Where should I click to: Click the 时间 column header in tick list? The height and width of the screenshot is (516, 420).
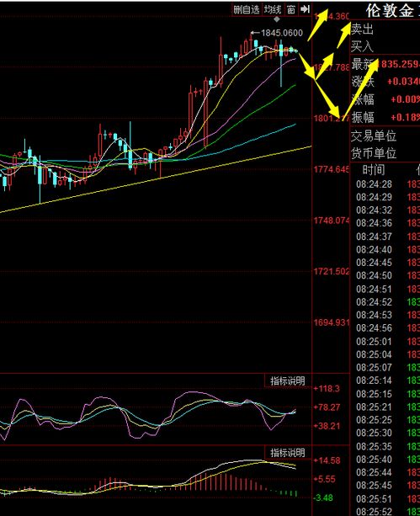pyautogui.click(x=374, y=170)
